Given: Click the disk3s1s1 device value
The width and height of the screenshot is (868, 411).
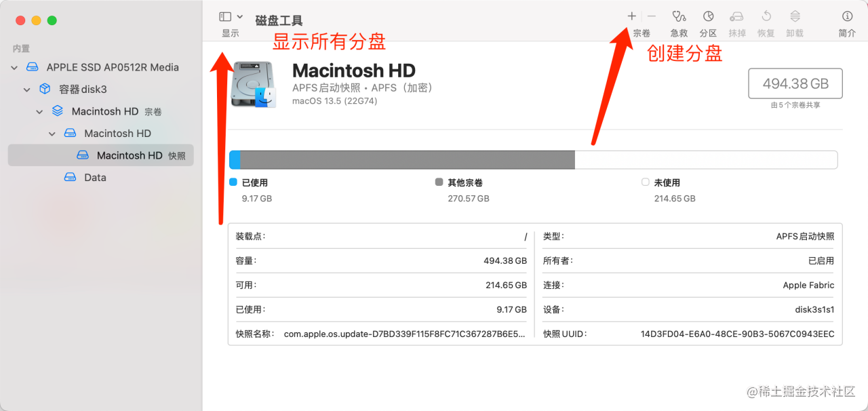Looking at the screenshot, I should [814, 309].
